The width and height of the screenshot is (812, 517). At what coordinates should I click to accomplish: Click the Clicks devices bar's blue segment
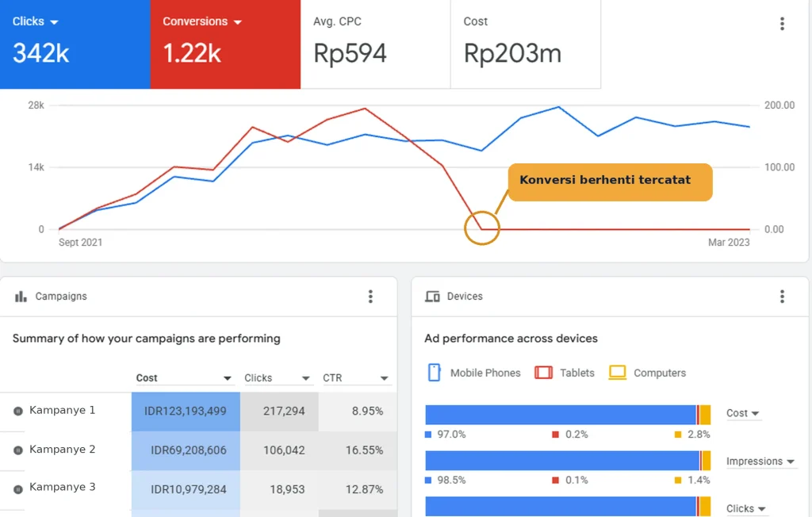tap(561, 507)
